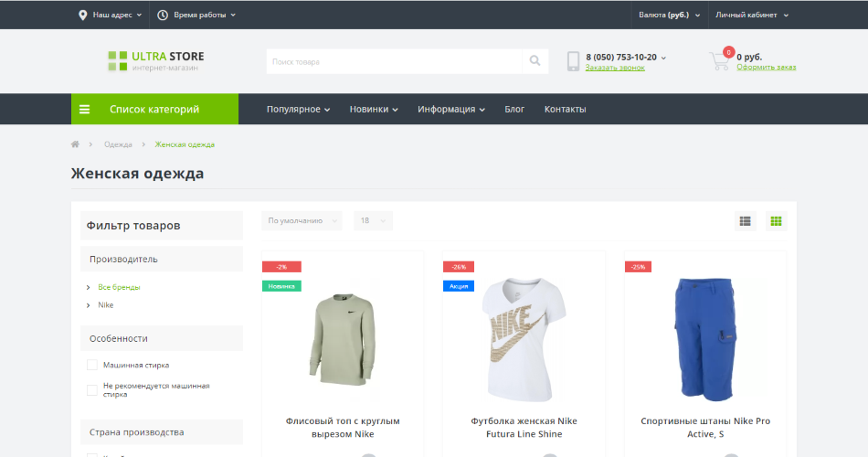The height and width of the screenshot is (457, 868).
Task: Click the Фильтр товаров heading
Action: click(133, 226)
